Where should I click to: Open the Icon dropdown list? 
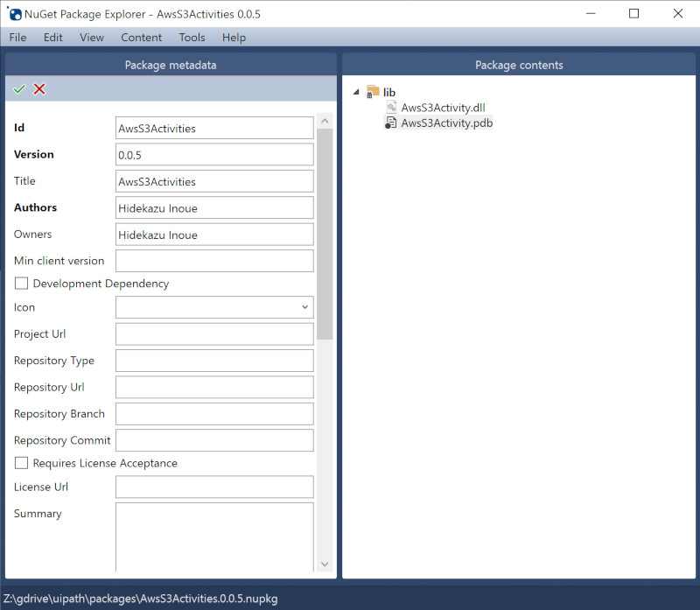[304, 307]
